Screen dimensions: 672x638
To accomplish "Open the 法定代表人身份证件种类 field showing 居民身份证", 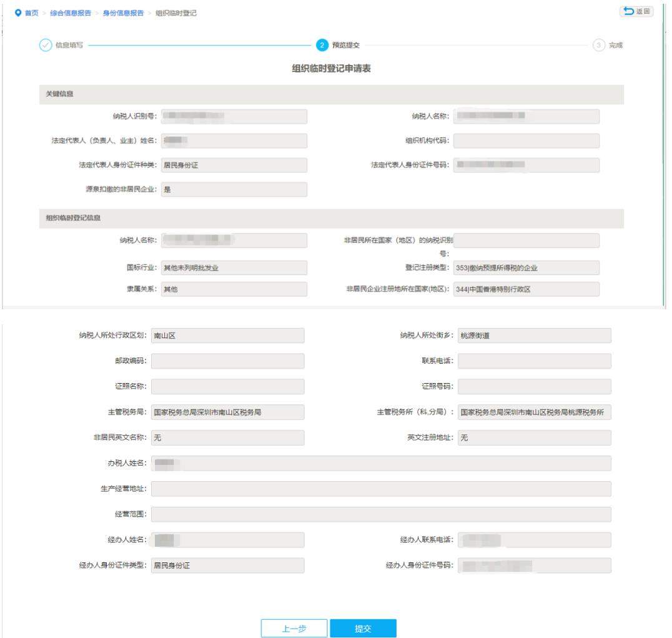I will click(234, 165).
